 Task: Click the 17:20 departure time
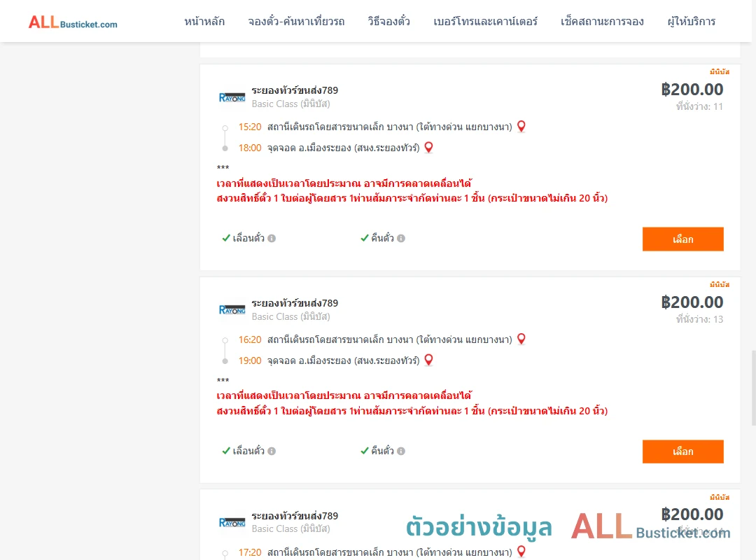pos(250,552)
